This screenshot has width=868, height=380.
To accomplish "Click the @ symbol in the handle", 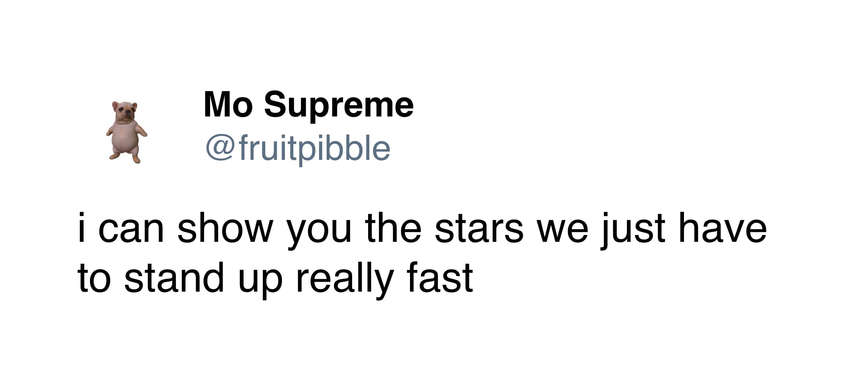I will coord(220,149).
